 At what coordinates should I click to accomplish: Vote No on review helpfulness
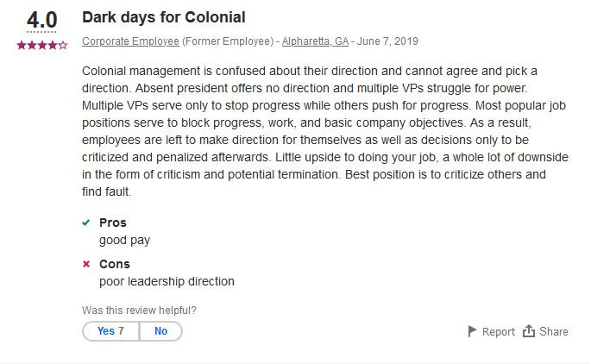[x=161, y=331]
